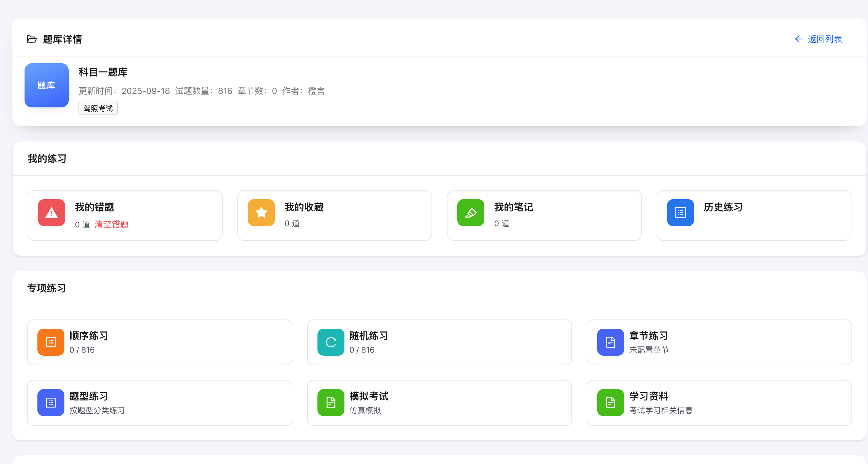Click the folder icon beside 题库详情
The height and width of the screenshot is (464, 868).
point(32,39)
